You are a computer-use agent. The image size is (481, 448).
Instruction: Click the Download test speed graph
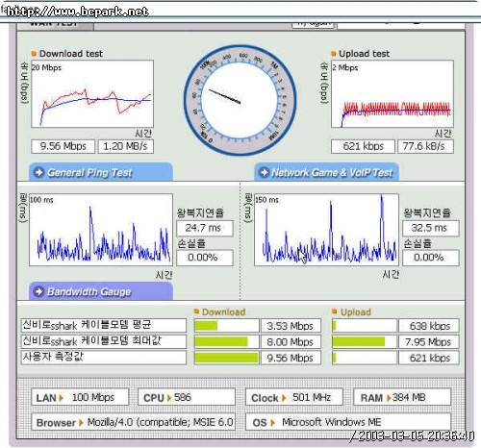pos(92,93)
